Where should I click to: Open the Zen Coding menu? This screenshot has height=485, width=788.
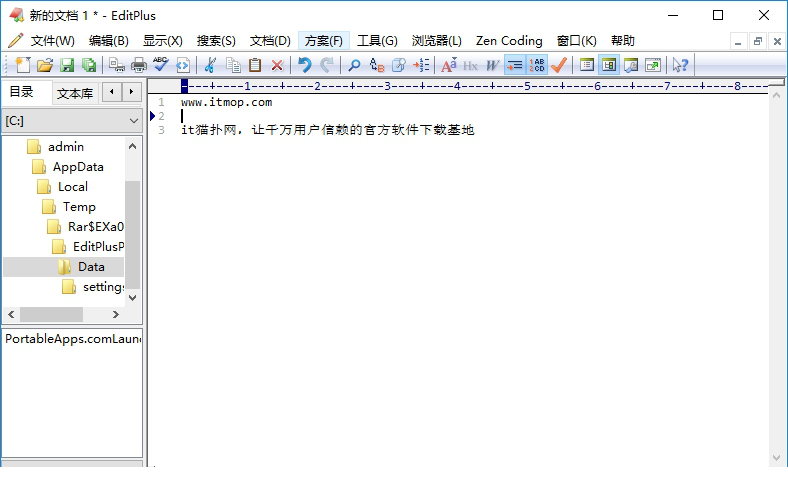point(509,41)
